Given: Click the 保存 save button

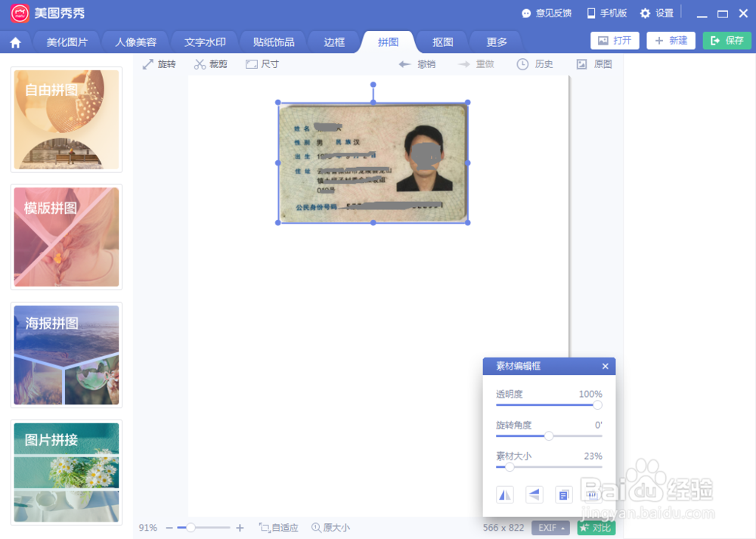Looking at the screenshot, I should point(727,40).
